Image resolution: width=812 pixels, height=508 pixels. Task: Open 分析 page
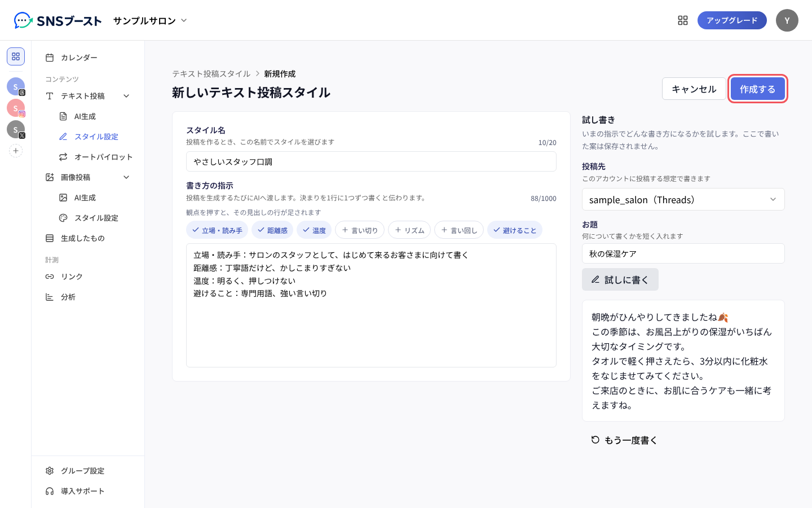(88, 297)
